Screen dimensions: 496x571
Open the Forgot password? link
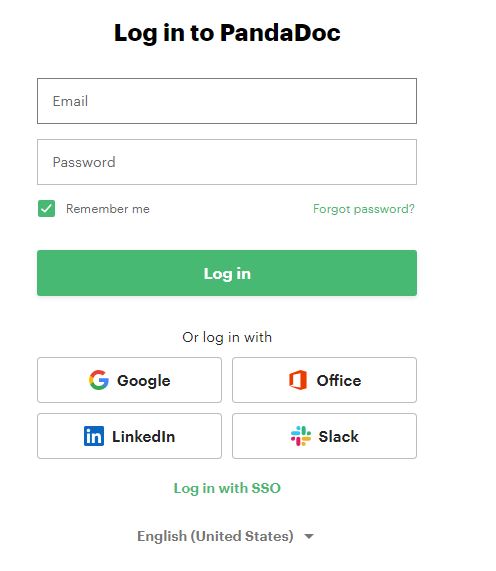tap(364, 209)
